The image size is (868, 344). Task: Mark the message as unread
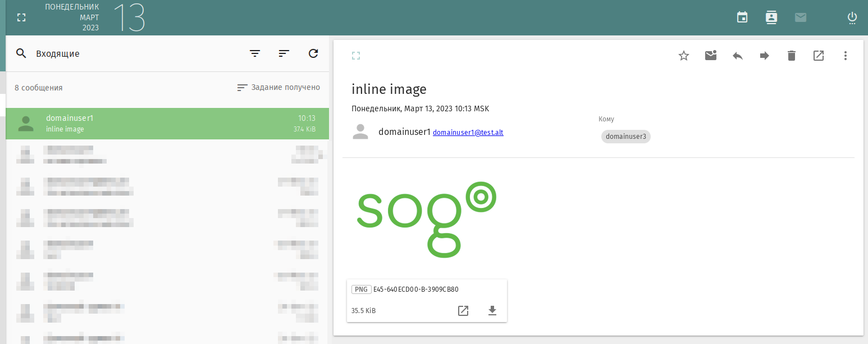(x=711, y=56)
